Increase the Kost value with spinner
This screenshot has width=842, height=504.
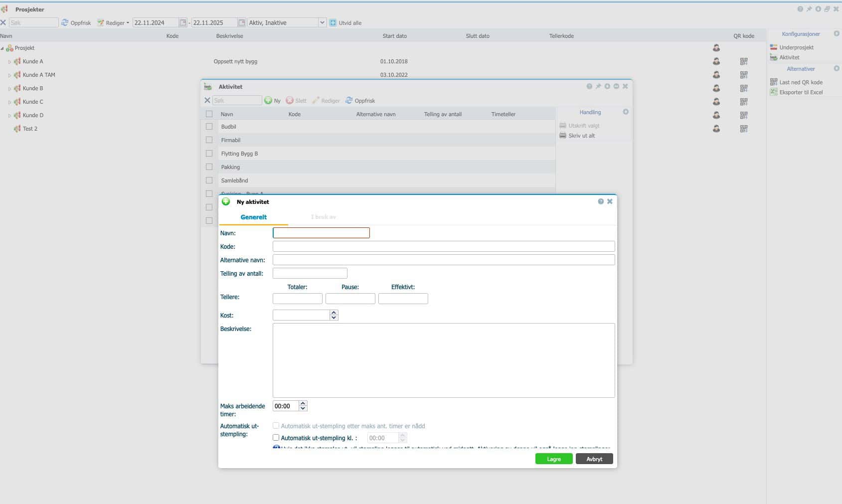point(334,313)
